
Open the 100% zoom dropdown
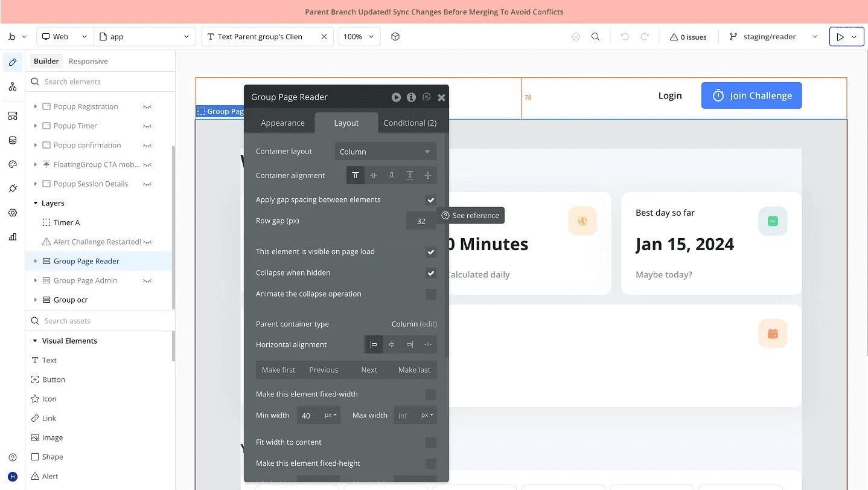(360, 37)
